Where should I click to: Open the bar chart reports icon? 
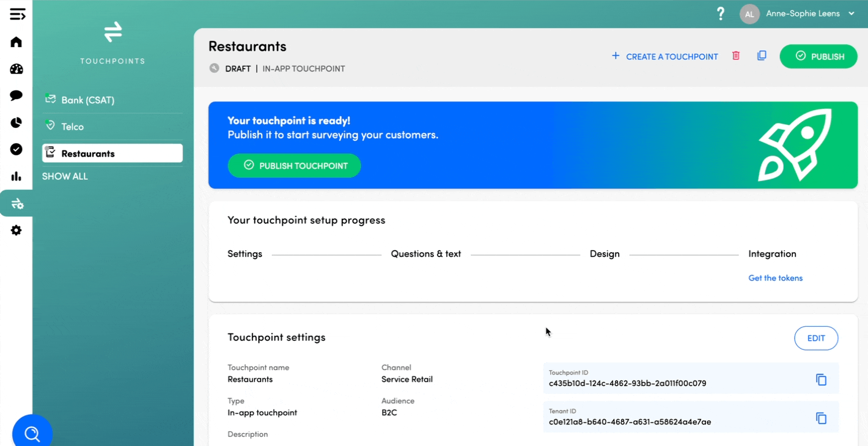point(17,177)
